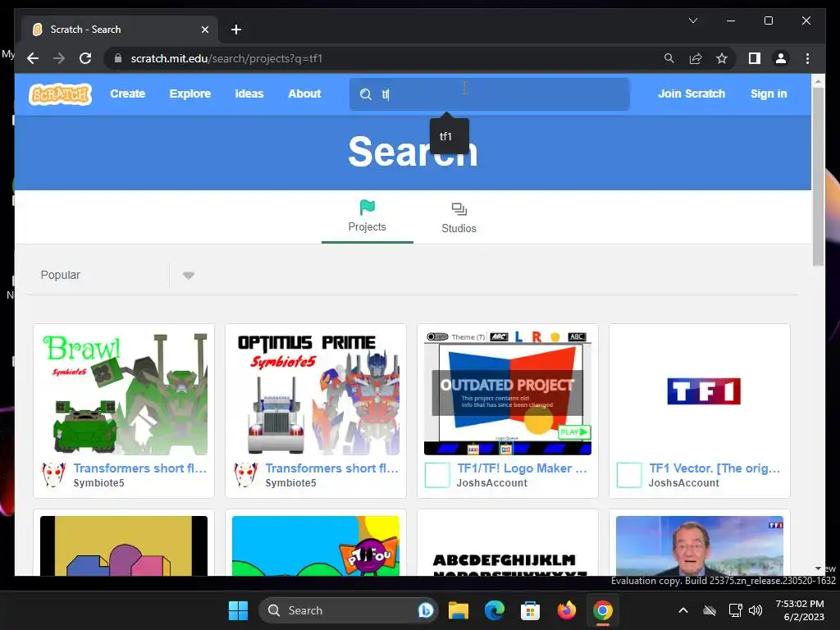
Task: Switch to the Projects tab
Action: tap(367, 217)
